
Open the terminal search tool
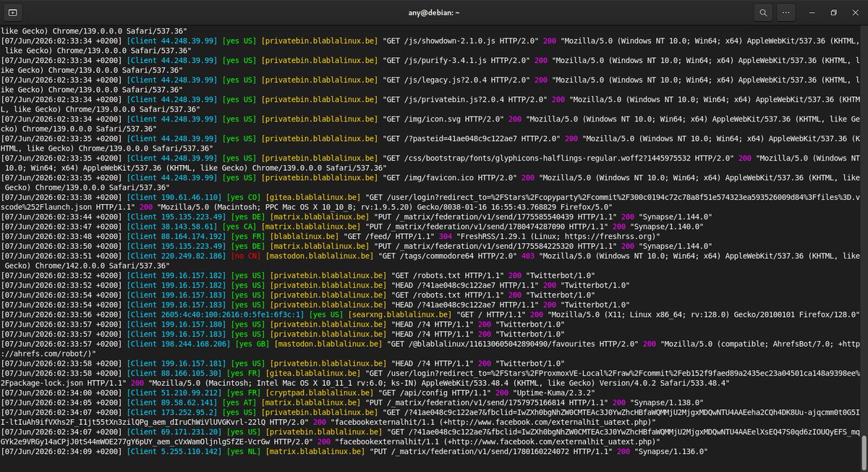coord(763,12)
